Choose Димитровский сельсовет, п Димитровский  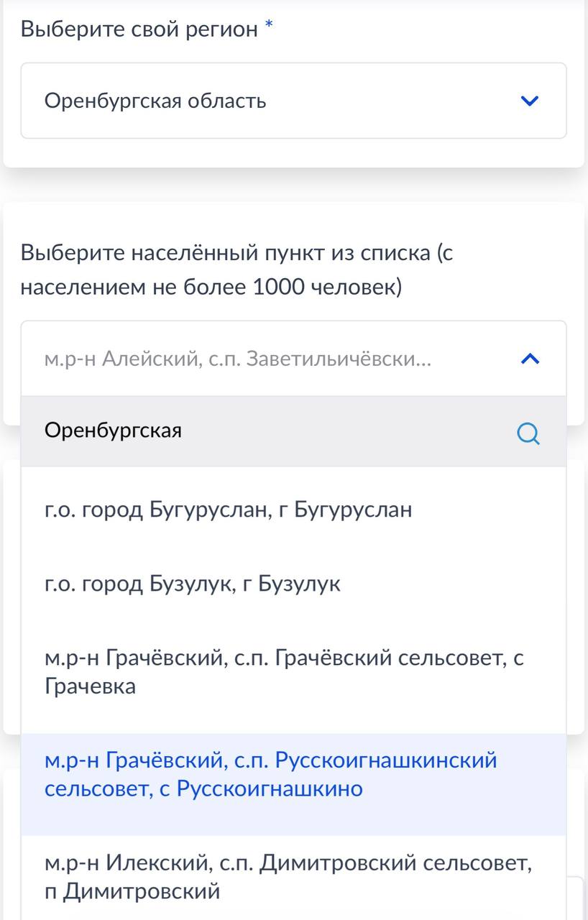pyautogui.click(x=288, y=877)
